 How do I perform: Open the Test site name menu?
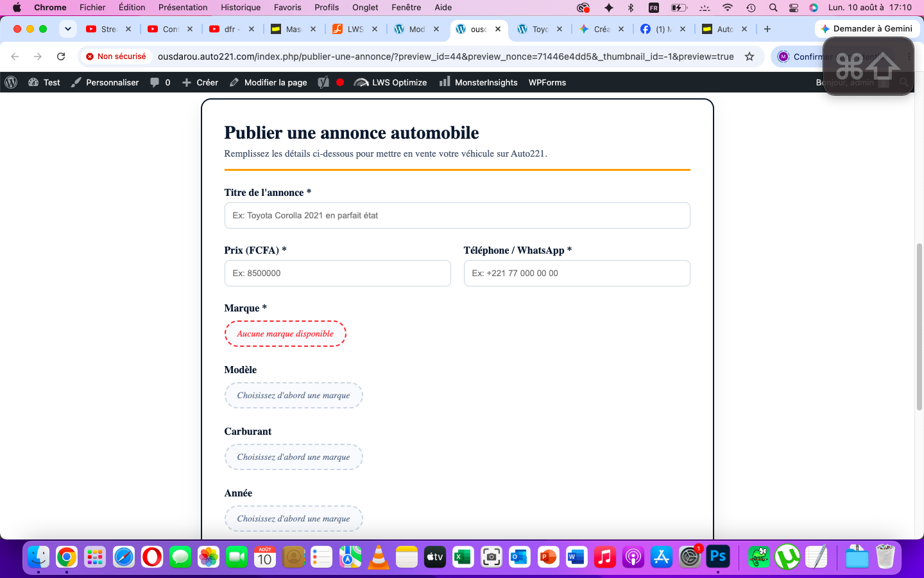[44, 82]
